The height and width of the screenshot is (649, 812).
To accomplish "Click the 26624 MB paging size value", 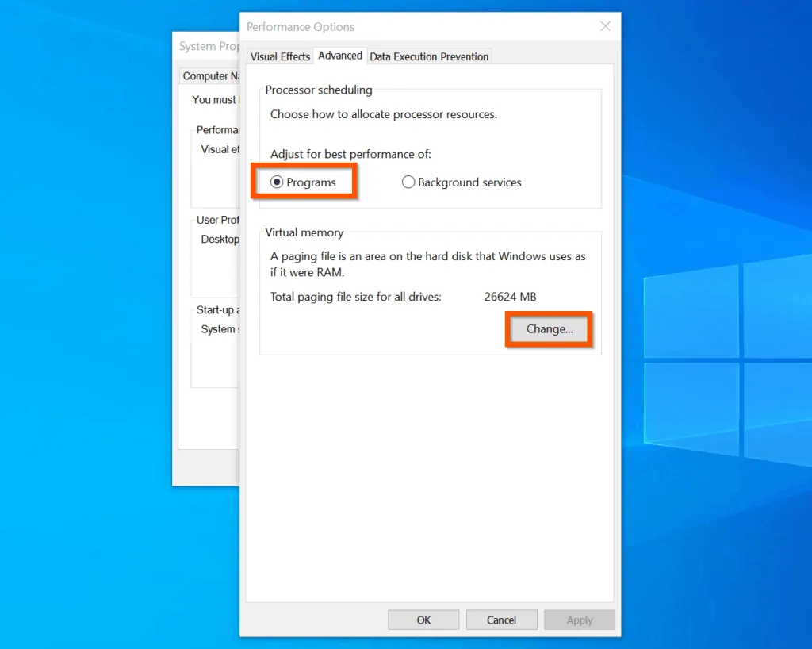I will [x=510, y=297].
